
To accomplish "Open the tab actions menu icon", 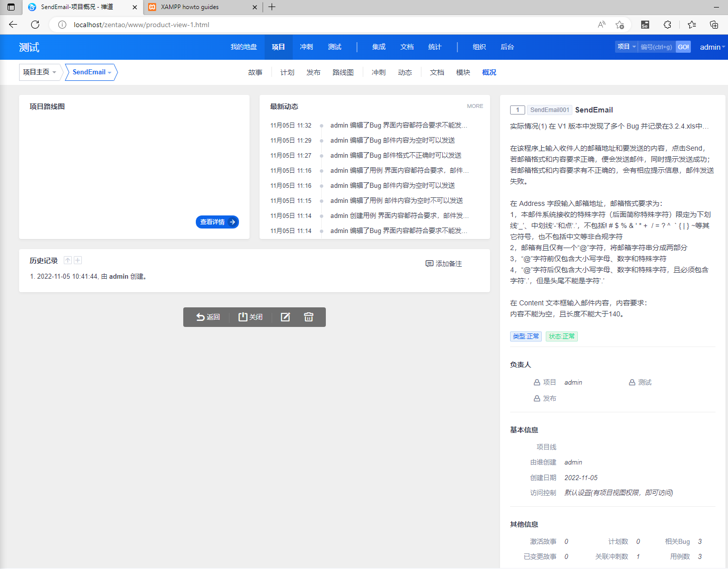I will tap(11, 7).
